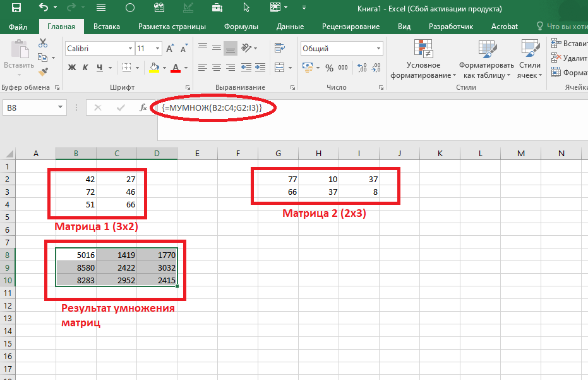This screenshot has width=588, height=380.
Task: Switch to the Данные tab
Action: click(290, 27)
